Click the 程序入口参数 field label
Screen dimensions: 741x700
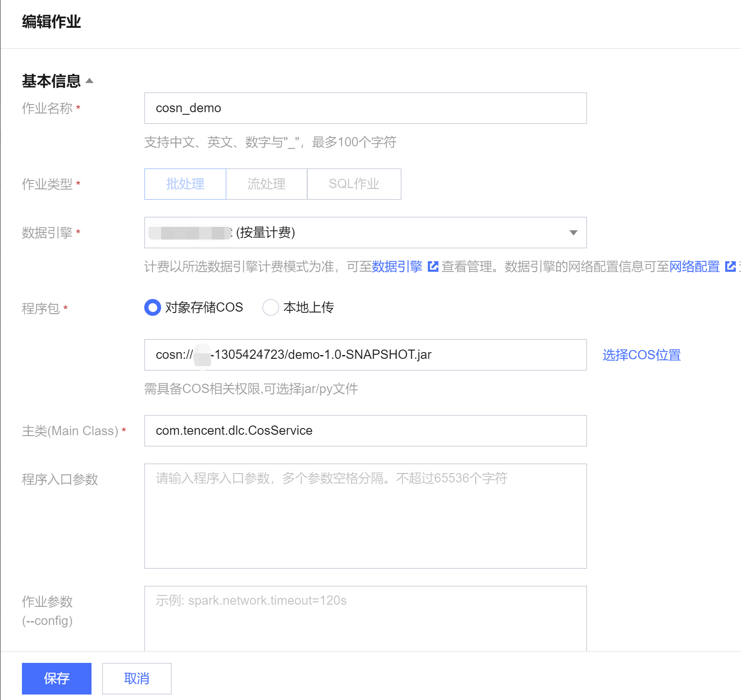(x=60, y=479)
